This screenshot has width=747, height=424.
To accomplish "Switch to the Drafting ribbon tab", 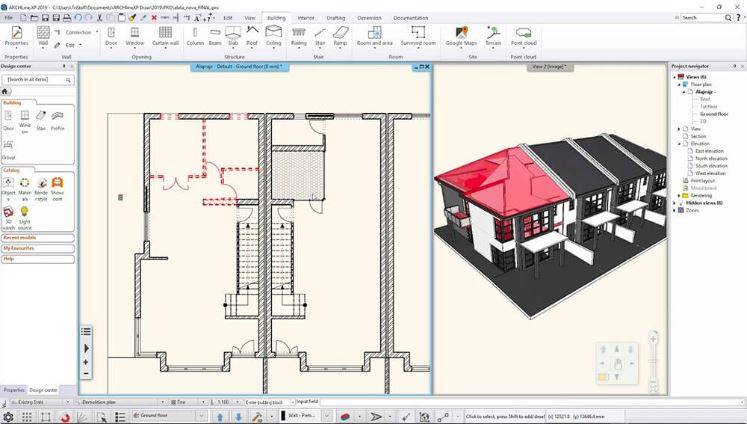I will 335,18.
